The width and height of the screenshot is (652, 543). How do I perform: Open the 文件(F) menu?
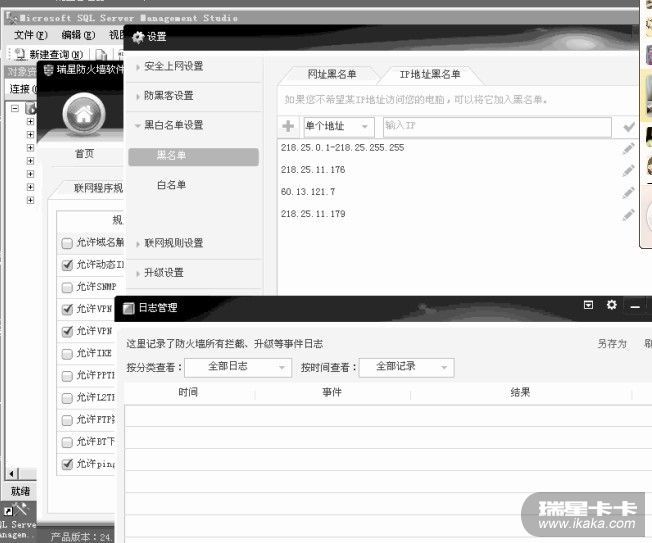pos(30,35)
